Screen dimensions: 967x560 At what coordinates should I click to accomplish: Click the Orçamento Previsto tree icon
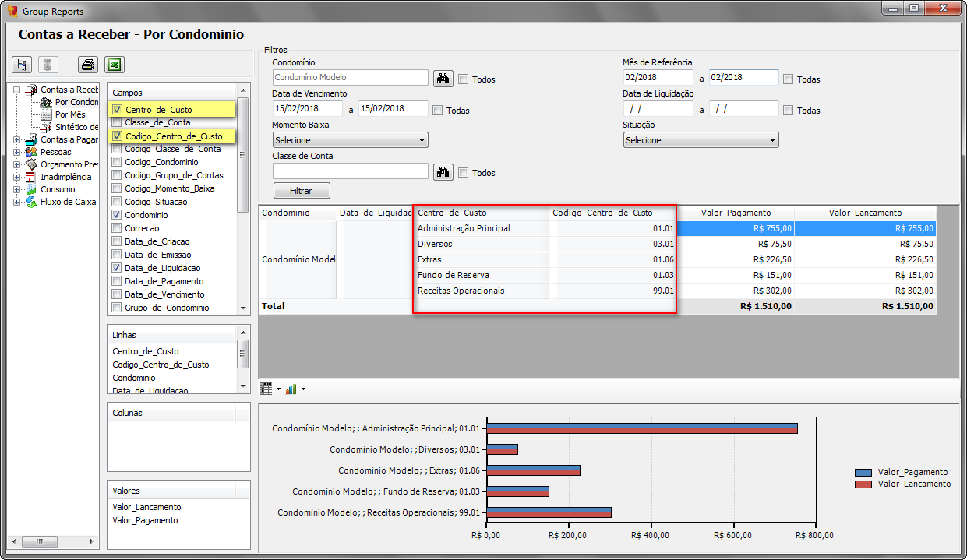(31, 164)
